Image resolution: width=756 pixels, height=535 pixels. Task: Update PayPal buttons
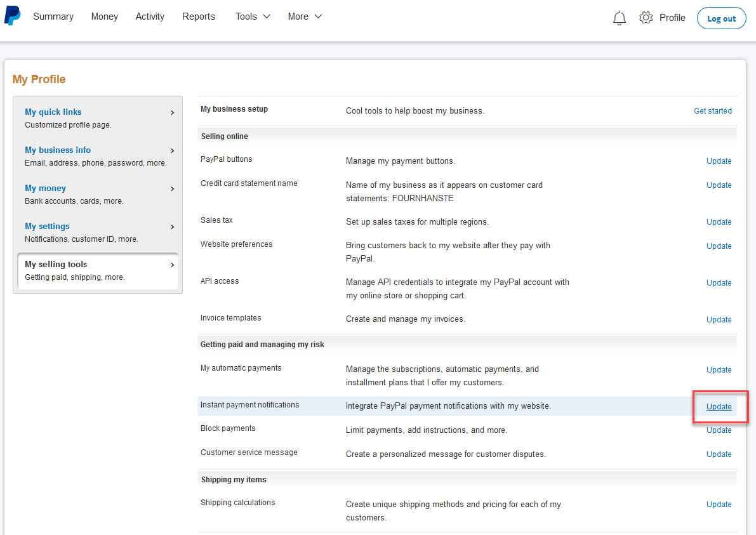(719, 161)
